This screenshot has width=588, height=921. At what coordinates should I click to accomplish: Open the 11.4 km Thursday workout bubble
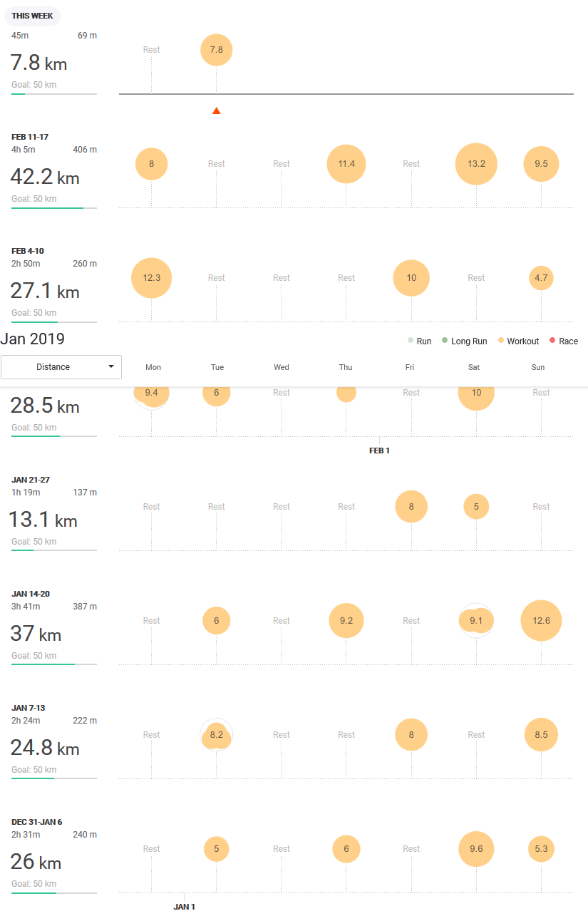[x=346, y=164]
